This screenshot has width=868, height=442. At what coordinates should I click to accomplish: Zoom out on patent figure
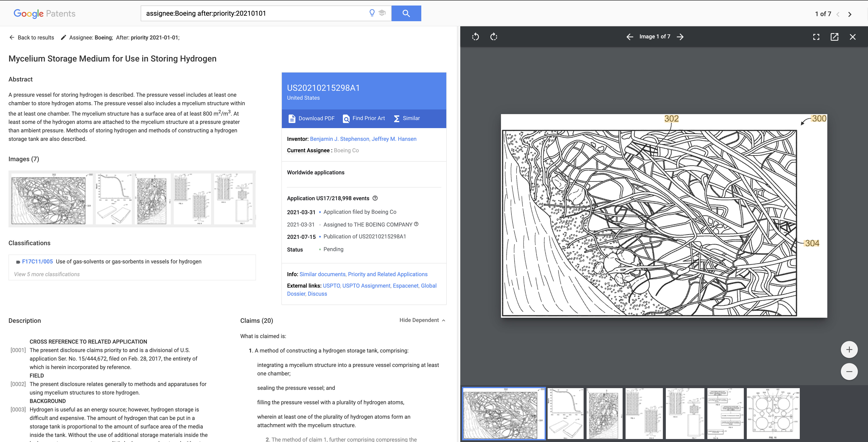pyautogui.click(x=849, y=372)
